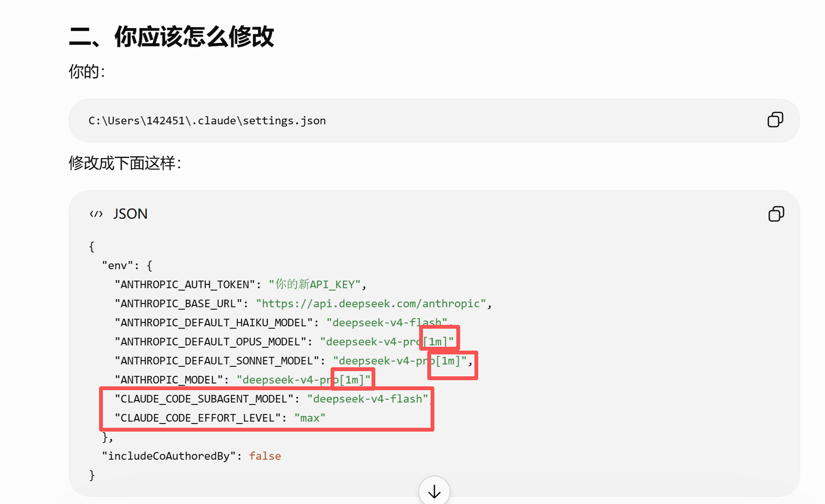Click the "CLAUDE_CODE_SUBAGENT_MODEL" key

pyautogui.click(x=204, y=399)
